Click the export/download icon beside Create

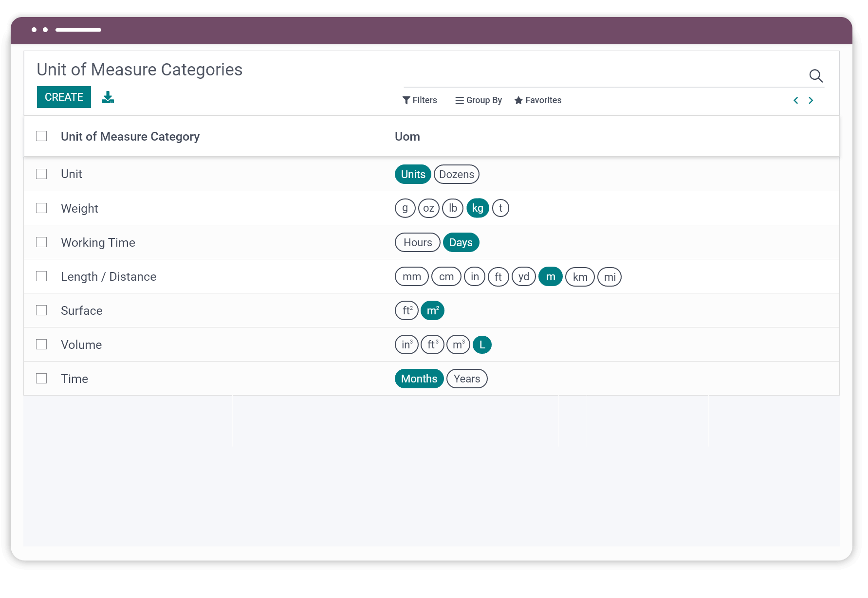[108, 97]
